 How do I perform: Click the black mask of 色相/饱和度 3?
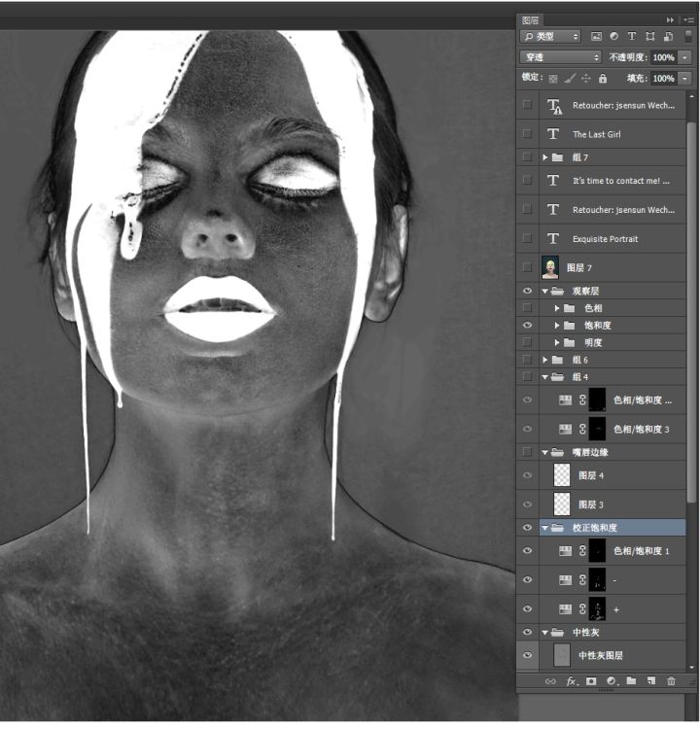[597, 429]
